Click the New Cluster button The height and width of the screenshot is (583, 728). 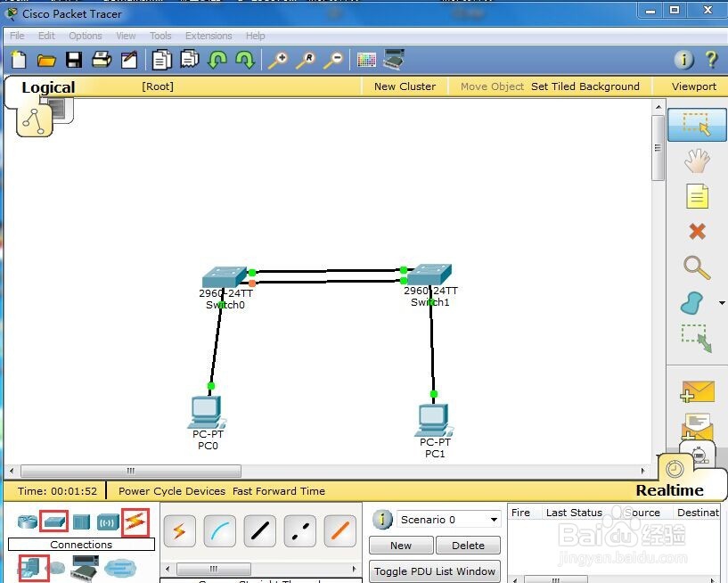point(405,86)
